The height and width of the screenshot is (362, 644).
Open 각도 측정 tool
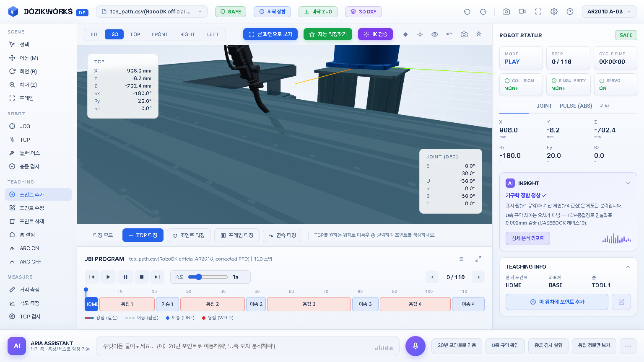38,303
